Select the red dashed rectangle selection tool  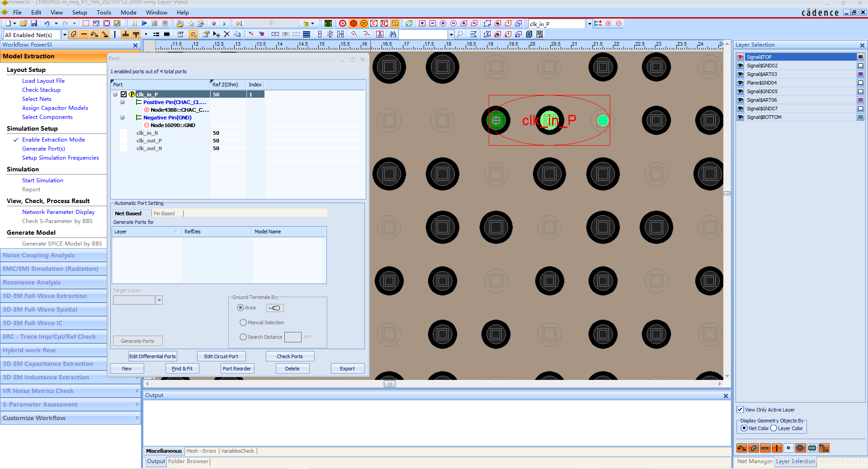click(x=85, y=24)
